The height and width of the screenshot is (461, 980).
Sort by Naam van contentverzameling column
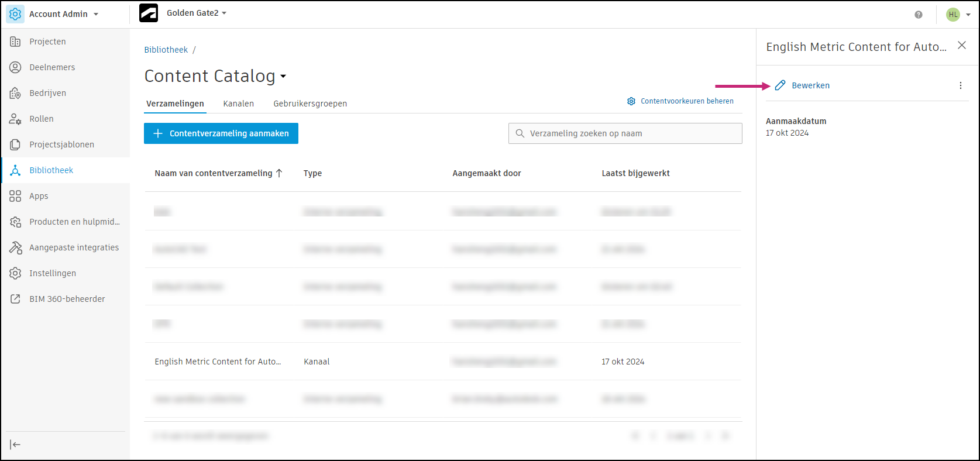(214, 173)
